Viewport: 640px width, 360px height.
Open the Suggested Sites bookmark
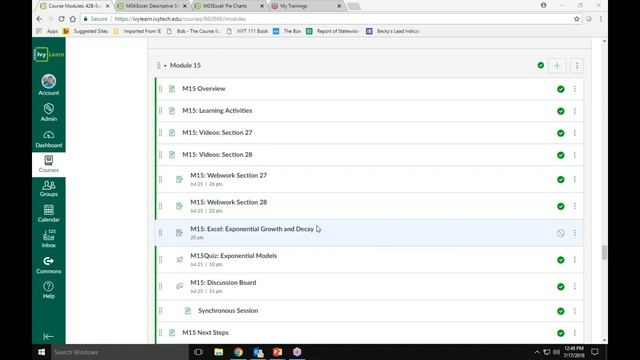(x=86, y=31)
